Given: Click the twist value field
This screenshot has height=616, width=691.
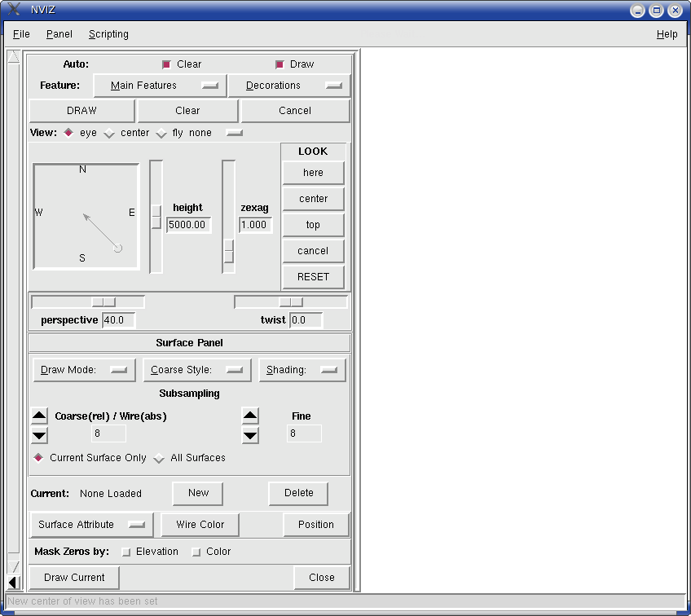Looking at the screenshot, I should coord(306,320).
